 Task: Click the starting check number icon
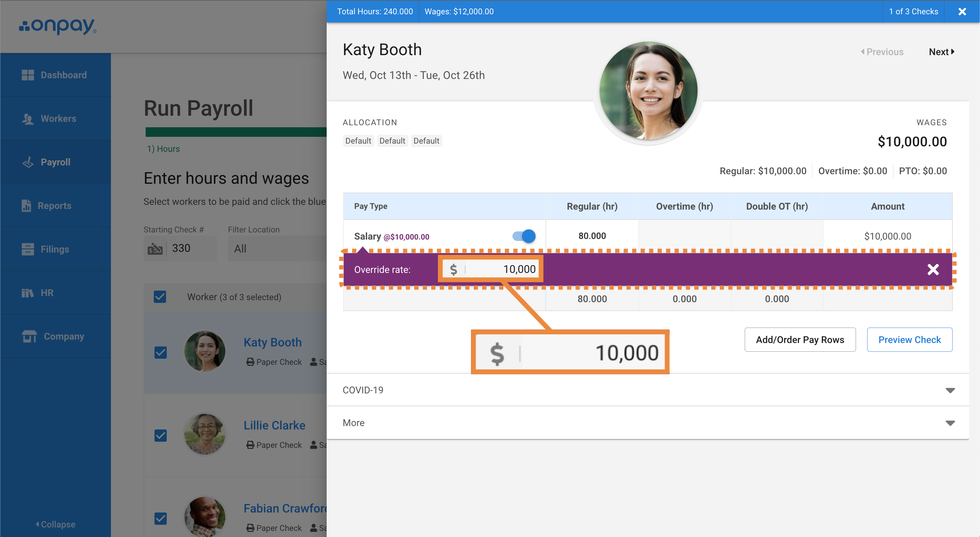pyautogui.click(x=155, y=248)
